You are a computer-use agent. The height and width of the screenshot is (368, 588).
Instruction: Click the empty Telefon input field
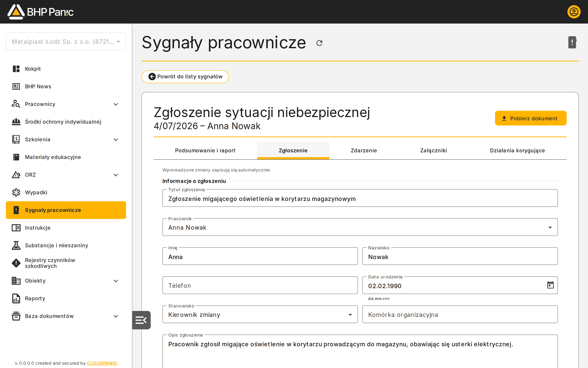pyautogui.click(x=260, y=285)
